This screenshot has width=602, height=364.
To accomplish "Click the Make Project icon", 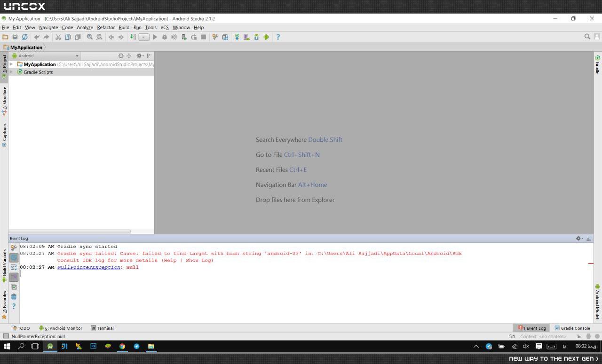I will (x=133, y=37).
